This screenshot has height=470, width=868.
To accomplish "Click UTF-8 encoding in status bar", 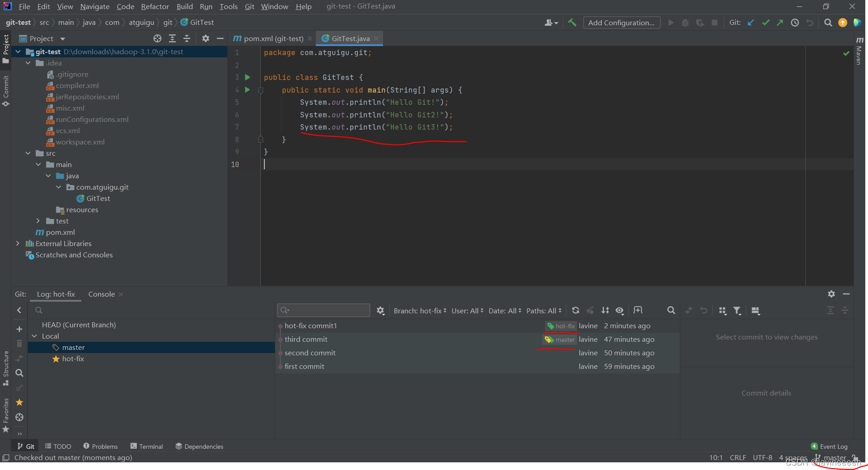I will 762,458.
